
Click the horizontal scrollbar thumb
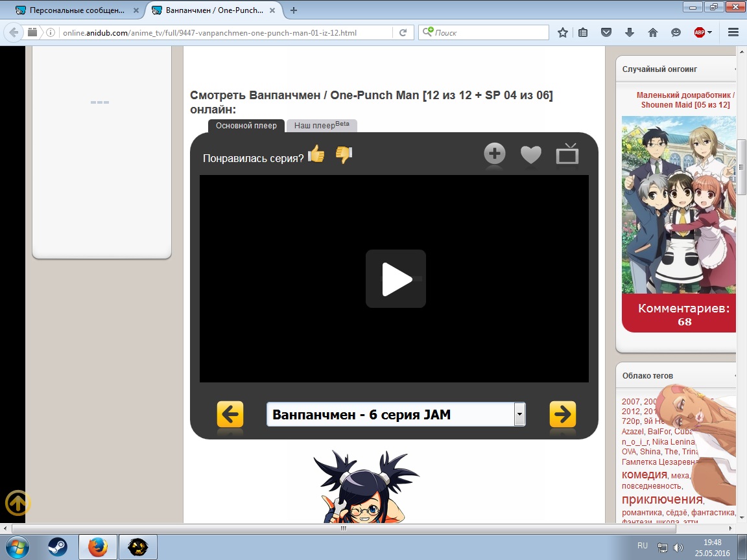[x=344, y=528]
